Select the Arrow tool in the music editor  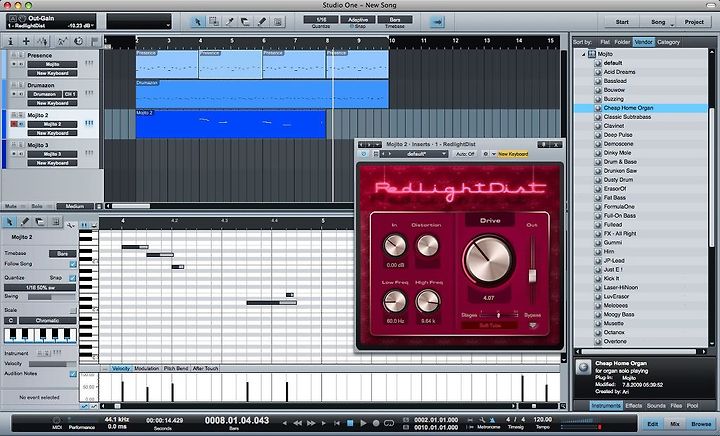click(9, 222)
